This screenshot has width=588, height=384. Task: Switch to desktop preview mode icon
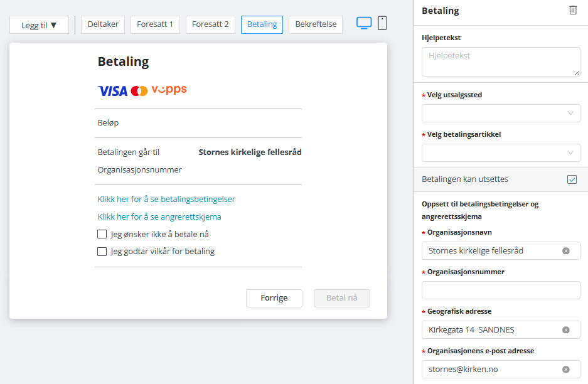click(x=364, y=23)
